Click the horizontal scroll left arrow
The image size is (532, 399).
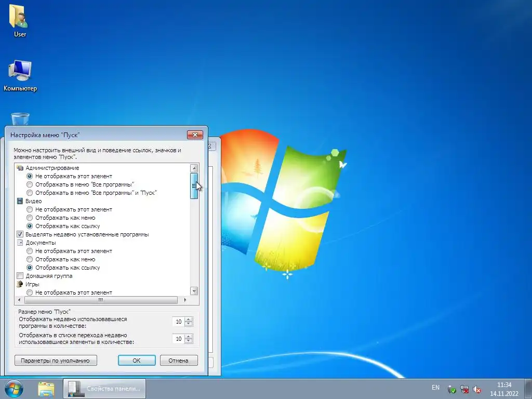pyautogui.click(x=19, y=300)
